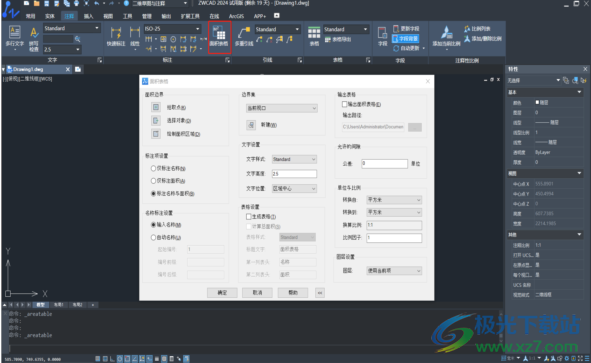Click Update Field (更新字段) in ribbon
The width and height of the screenshot is (591, 363).
(x=406, y=29)
